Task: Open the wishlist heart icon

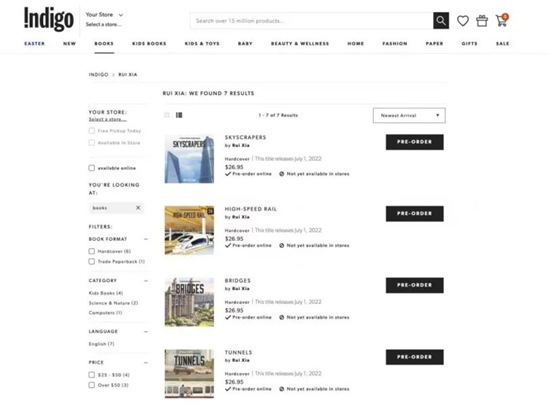Action: point(462,21)
